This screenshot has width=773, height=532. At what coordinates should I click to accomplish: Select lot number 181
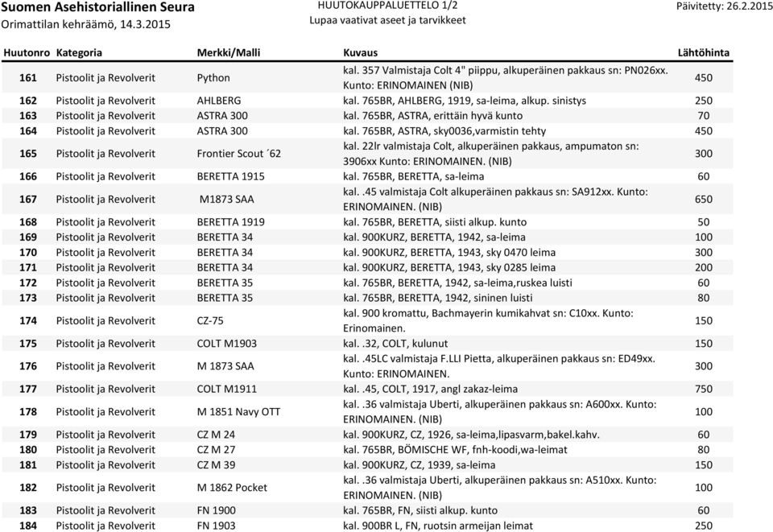(x=28, y=465)
